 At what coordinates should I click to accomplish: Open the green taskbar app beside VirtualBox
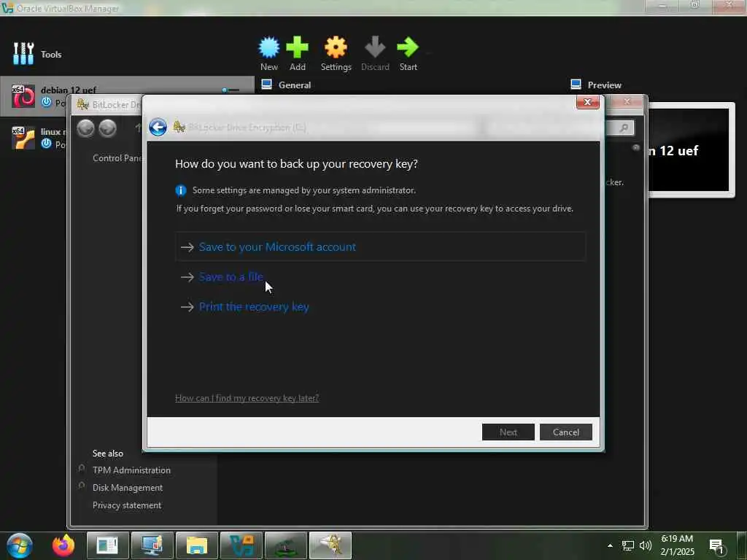(286, 545)
